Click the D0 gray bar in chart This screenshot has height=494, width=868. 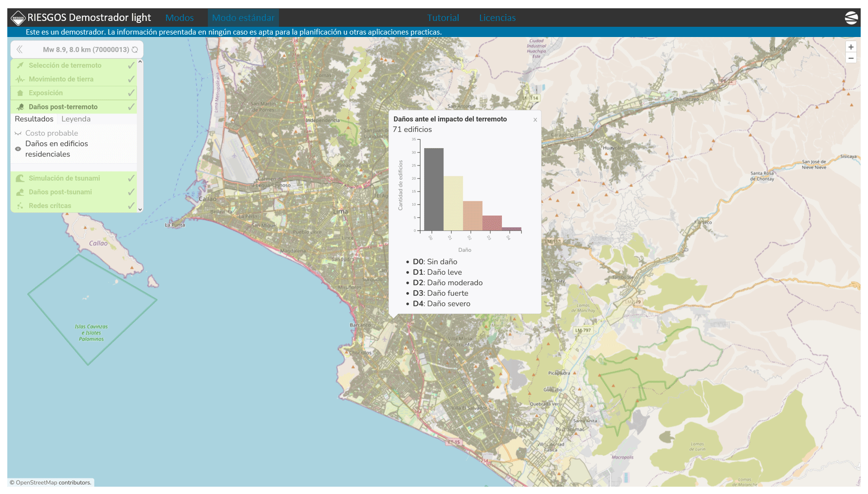(x=433, y=189)
